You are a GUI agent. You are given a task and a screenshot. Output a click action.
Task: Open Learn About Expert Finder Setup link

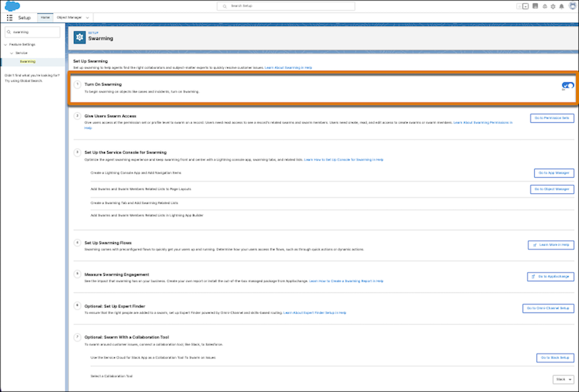[315, 313]
